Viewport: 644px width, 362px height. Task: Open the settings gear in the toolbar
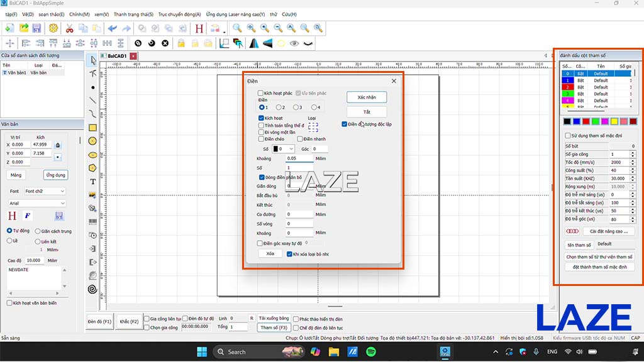pos(53,28)
